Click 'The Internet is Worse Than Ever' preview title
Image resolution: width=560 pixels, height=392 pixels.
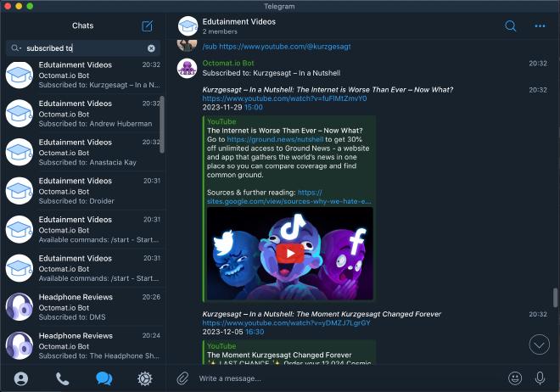point(284,131)
